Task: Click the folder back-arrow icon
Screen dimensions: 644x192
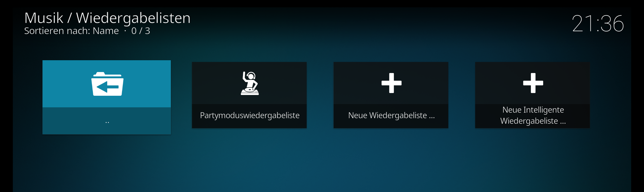Action: pyautogui.click(x=107, y=84)
